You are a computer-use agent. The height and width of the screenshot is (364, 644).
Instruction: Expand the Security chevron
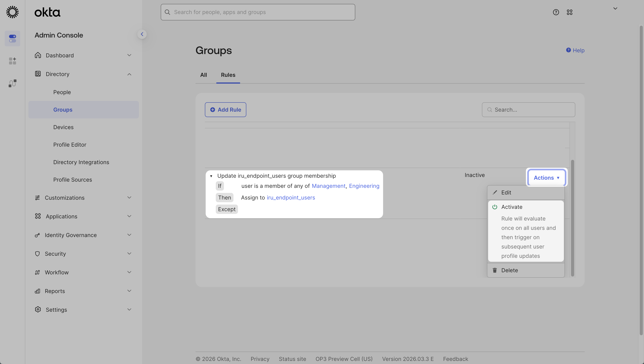pyautogui.click(x=129, y=254)
